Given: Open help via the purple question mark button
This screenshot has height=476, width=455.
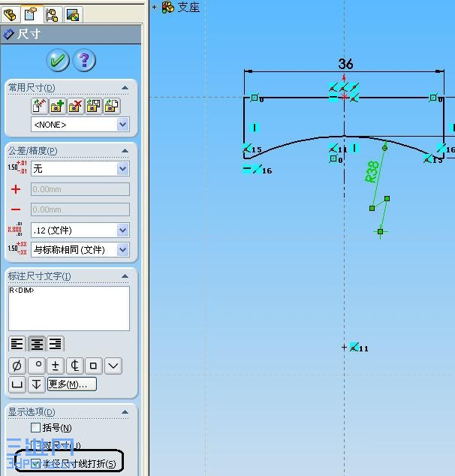Looking at the screenshot, I should tap(84, 60).
